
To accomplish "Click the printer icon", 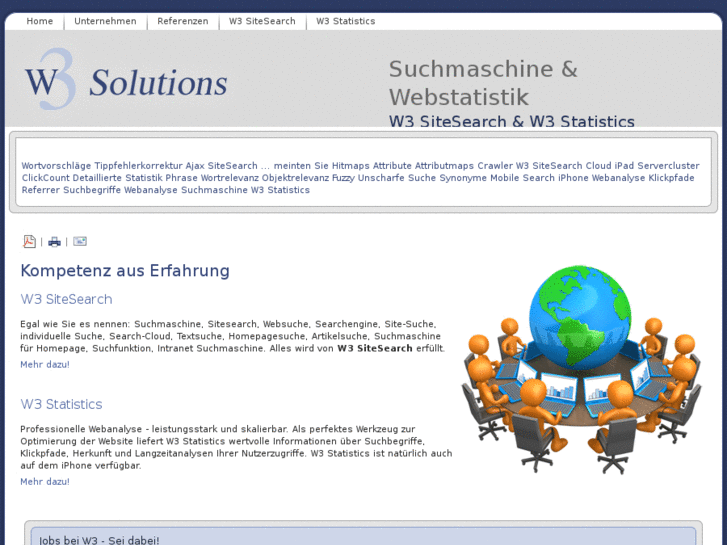I will click(54, 242).
